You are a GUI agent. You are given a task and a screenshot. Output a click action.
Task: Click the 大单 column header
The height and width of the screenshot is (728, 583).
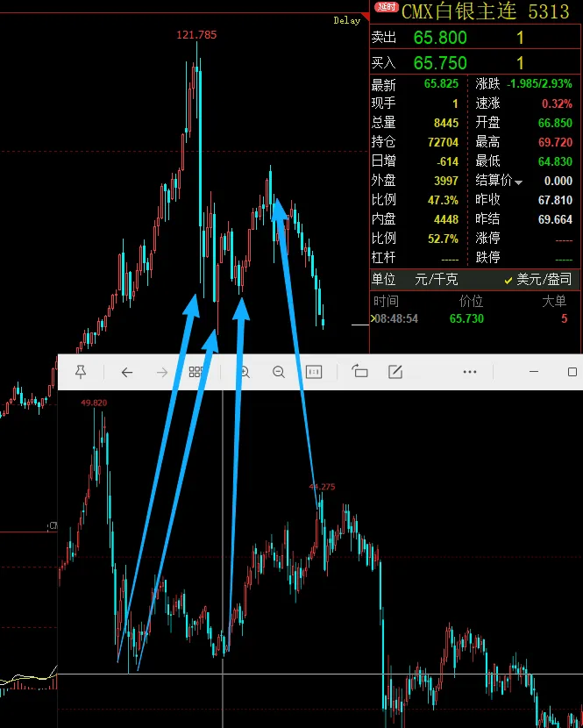[554, 302]
